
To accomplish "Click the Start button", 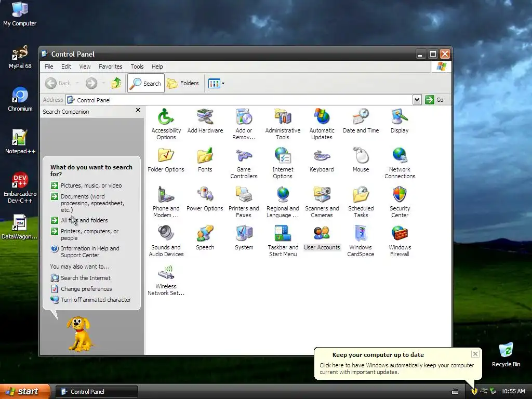I will click(x=25, y=392).
